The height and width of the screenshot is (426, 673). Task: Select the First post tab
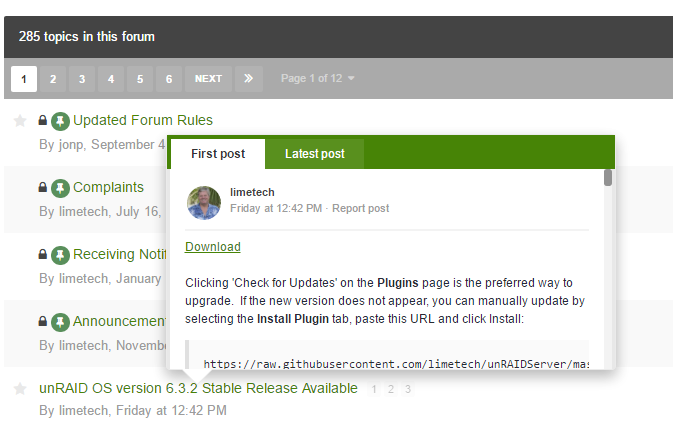pyautogui.click(x=218, y=154)
